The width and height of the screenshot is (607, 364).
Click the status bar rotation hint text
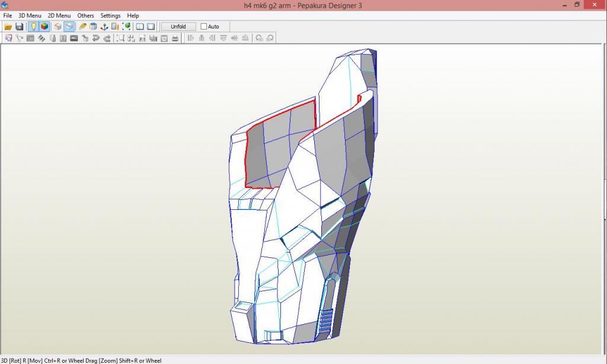(81, 360)
